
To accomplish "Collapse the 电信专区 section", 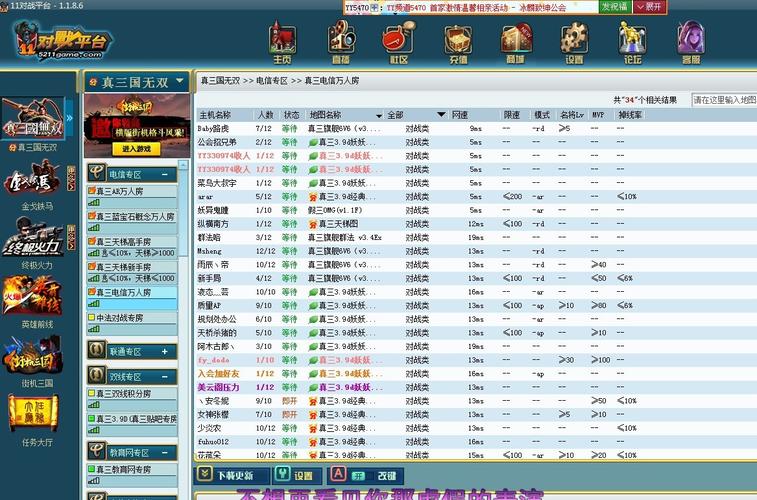I will [165, 174].
